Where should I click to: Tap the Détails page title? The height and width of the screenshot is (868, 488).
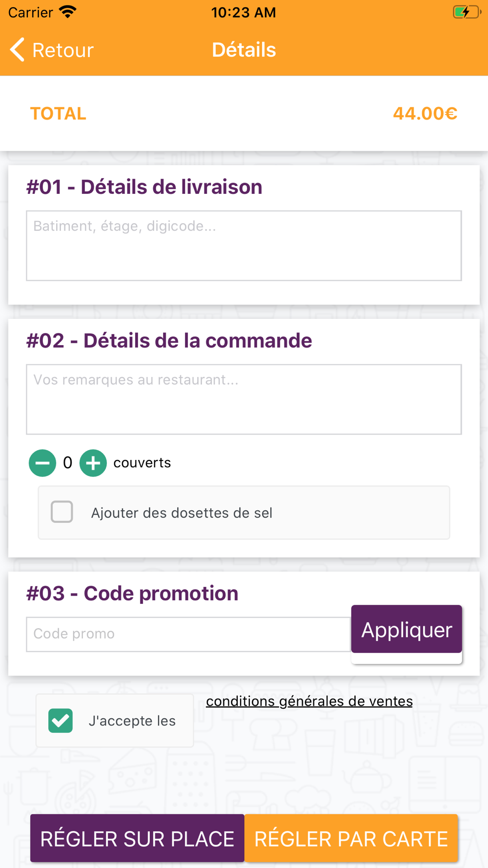(244, 50)
